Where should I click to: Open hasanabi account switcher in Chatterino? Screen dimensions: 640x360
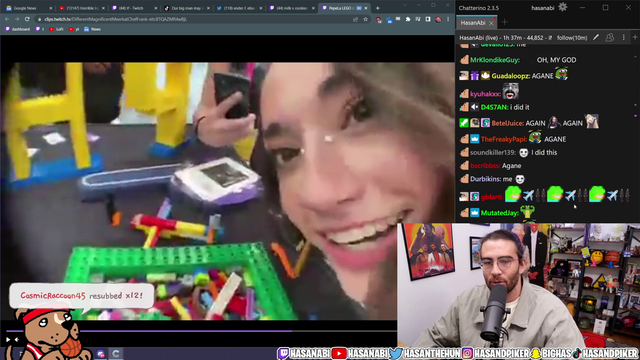click(542, 8)
